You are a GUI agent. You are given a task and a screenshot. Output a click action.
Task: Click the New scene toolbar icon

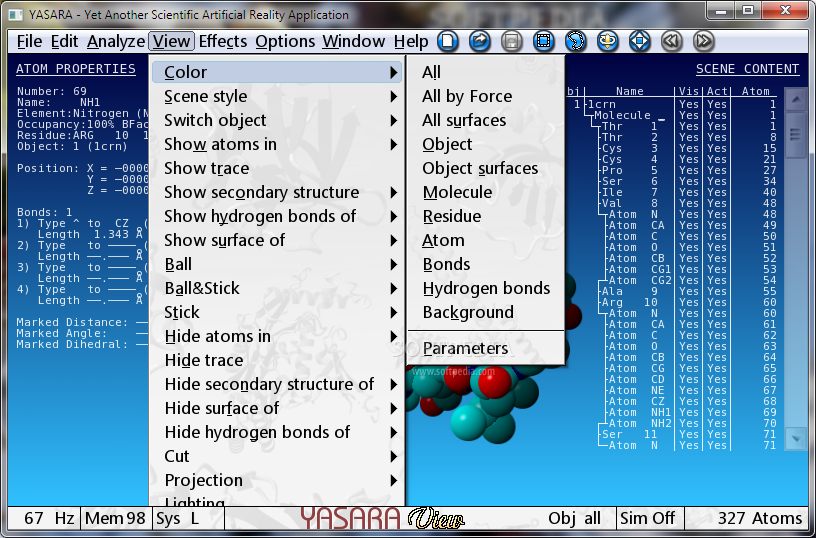click(448, 41)
